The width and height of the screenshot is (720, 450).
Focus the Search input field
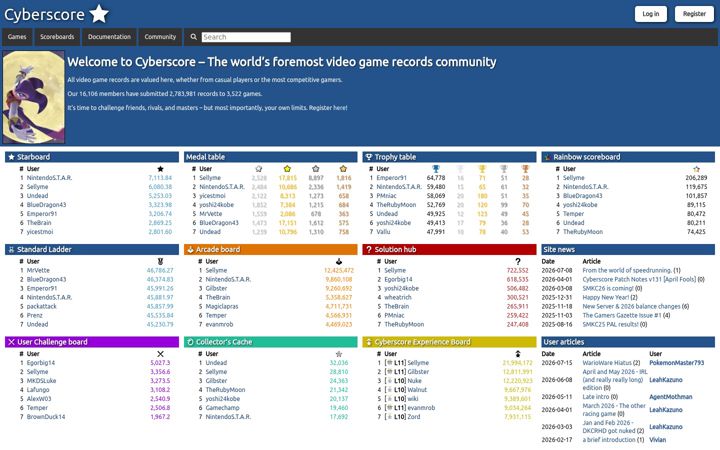[x=246, y=37]
